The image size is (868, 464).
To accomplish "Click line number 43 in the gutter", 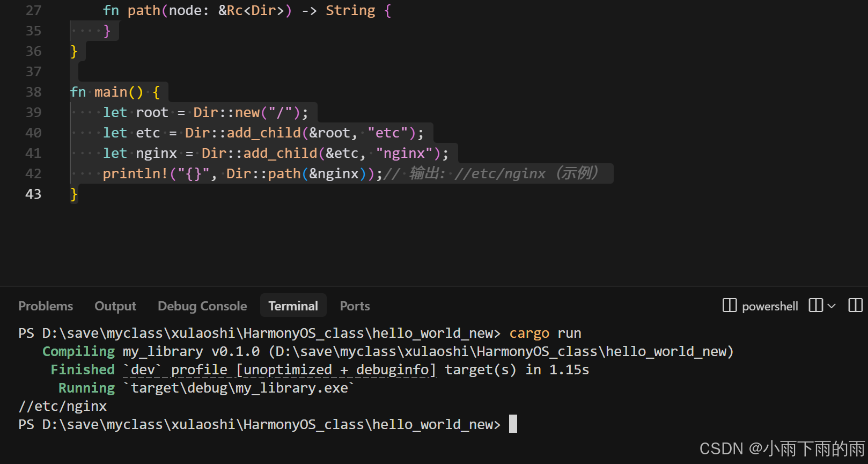I will coord(33,194).
